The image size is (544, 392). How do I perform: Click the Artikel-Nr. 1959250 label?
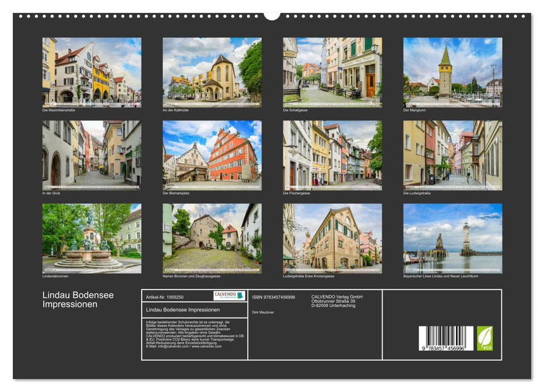tap(165, 297)
